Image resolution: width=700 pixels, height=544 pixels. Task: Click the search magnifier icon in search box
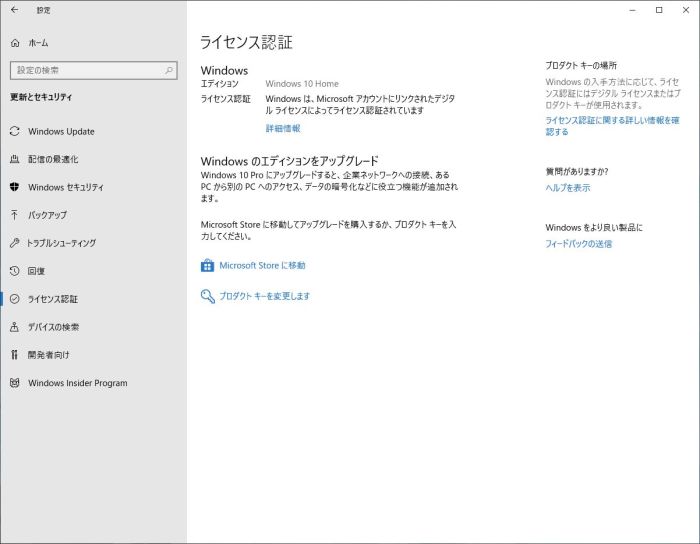point(169,70)
